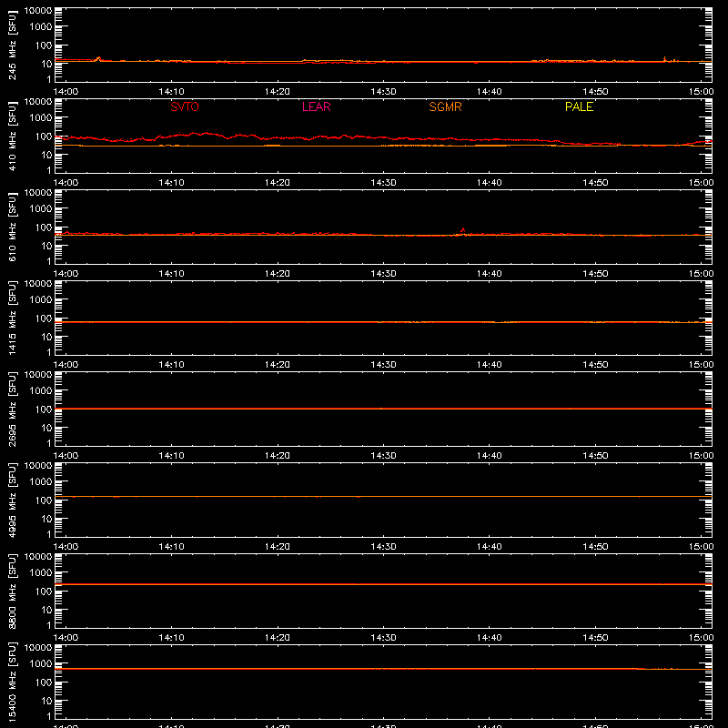Screen dimensions: 728x728
Task: Click the 14:30 tick of the 1415 MHz panel
Action: [x=383, y=365]
